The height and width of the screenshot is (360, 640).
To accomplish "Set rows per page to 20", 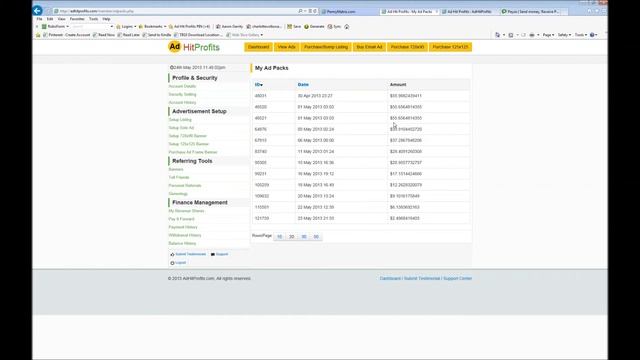I will (291, 236).
